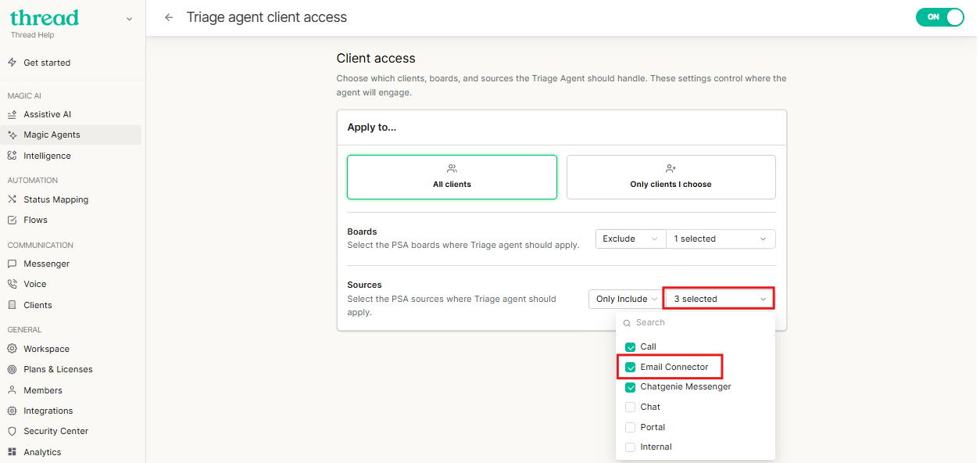Expand the Boards 1 selected dropdown
980x463 pixels.
720,239
